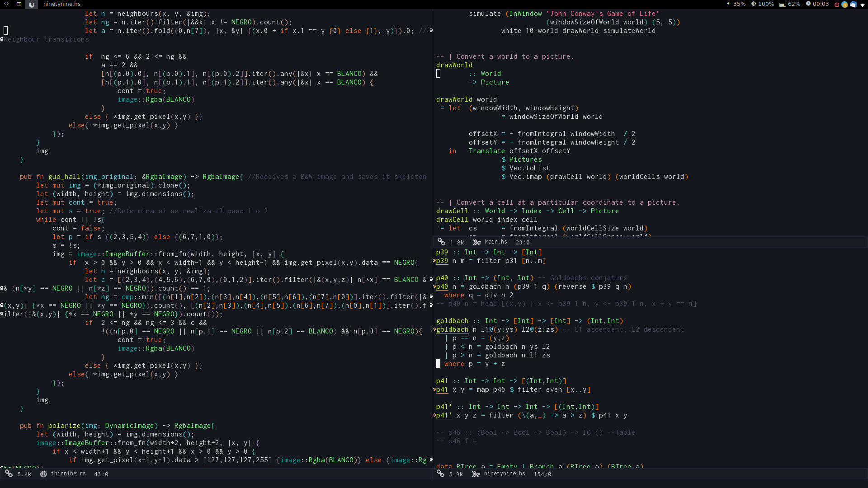Click the 154:0 cursor position indicator
The image size is (868, 488).
click(542, 474)
